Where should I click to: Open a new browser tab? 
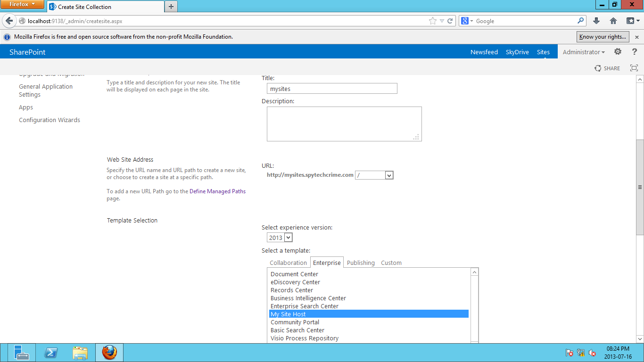point(171,7)
